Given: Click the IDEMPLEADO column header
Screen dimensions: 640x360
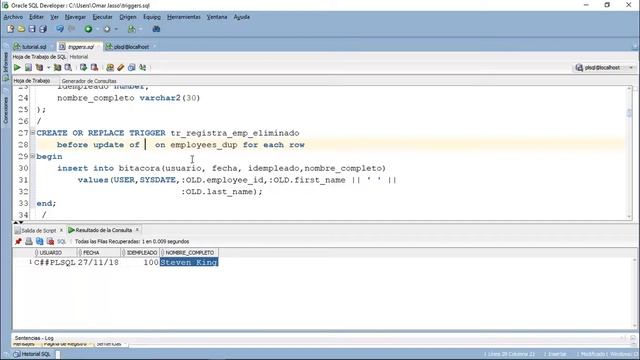Looking at the screenshot, I should point(140,253).
